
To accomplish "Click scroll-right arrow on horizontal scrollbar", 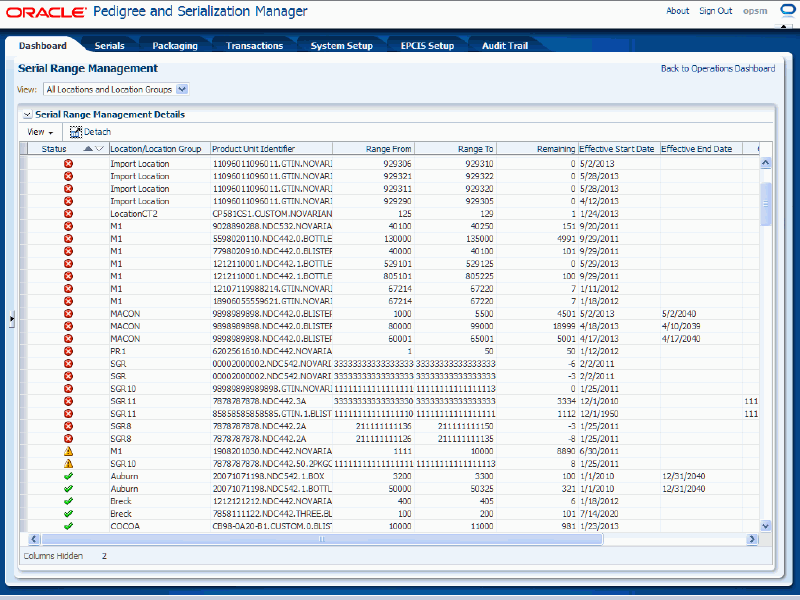I will [x=752, y=539].
